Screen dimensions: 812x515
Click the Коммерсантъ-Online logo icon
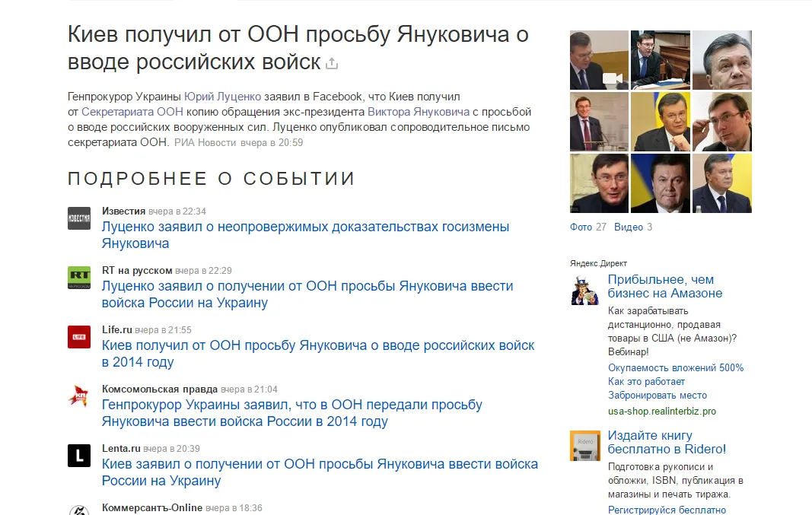79,510
